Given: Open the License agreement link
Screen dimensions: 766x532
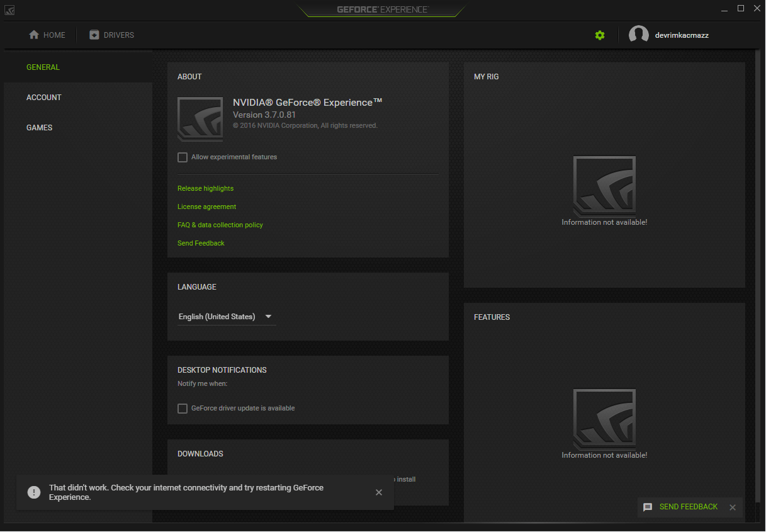Looking at the screenshot, I should 206,207.
